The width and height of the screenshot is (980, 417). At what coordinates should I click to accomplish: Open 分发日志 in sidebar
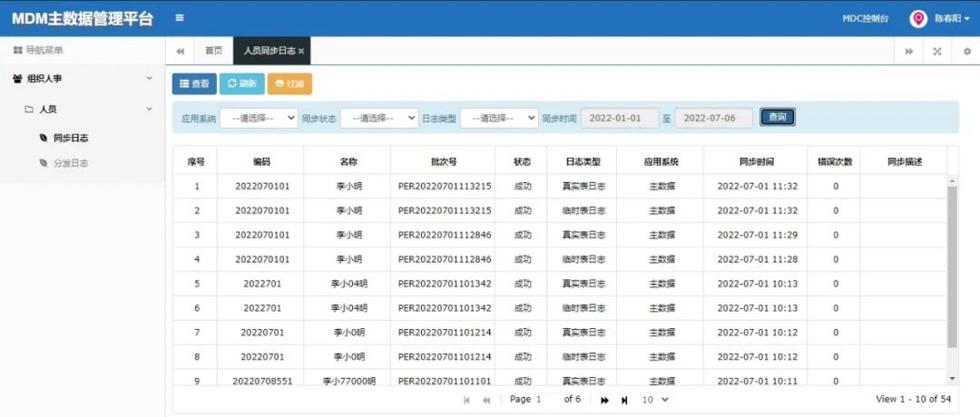coord(71,163)
